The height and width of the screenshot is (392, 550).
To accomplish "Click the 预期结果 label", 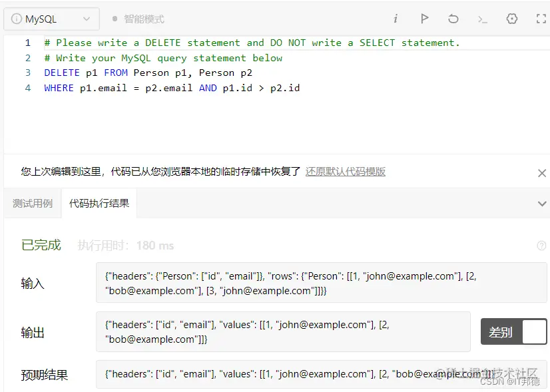I will (44, 375).
